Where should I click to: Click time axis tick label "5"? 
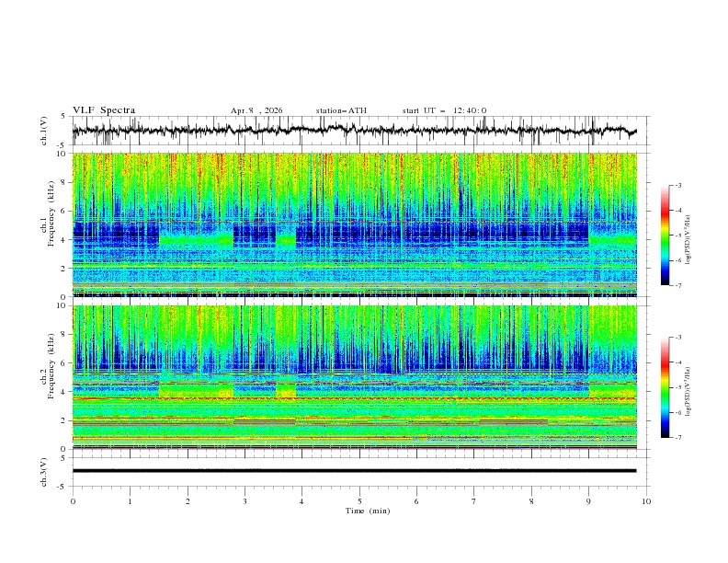coord(359,501)
